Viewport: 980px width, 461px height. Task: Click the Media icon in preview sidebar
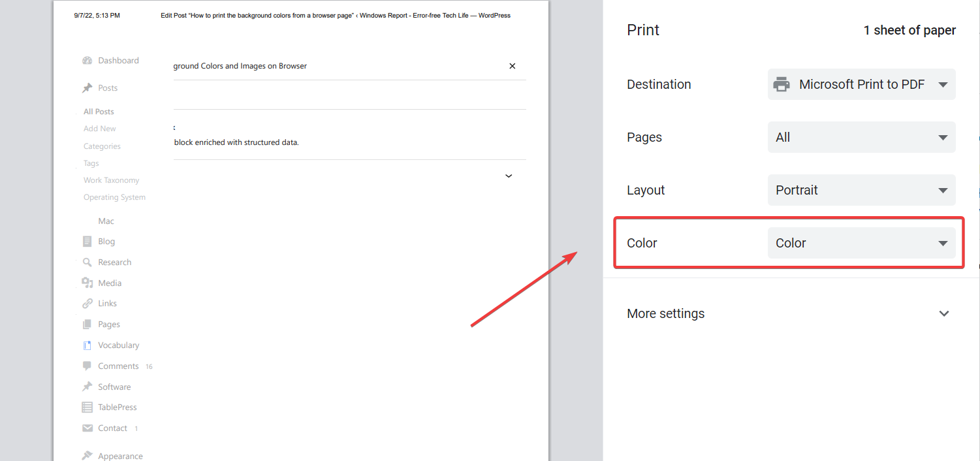pos(87,283)
